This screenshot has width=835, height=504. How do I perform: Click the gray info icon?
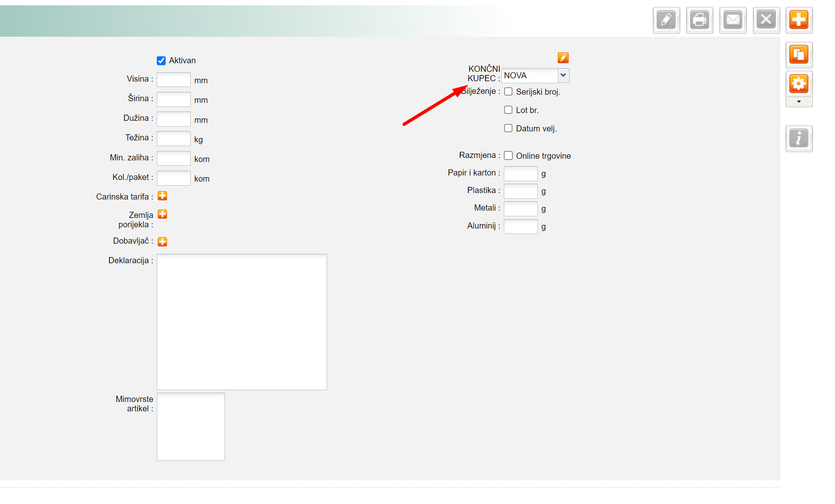(799, 138)
